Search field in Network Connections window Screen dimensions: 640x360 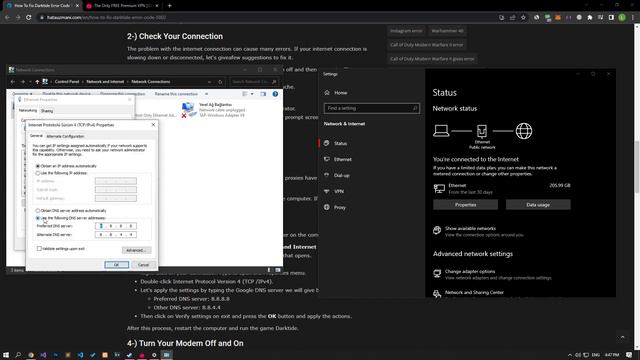(254, 82)
